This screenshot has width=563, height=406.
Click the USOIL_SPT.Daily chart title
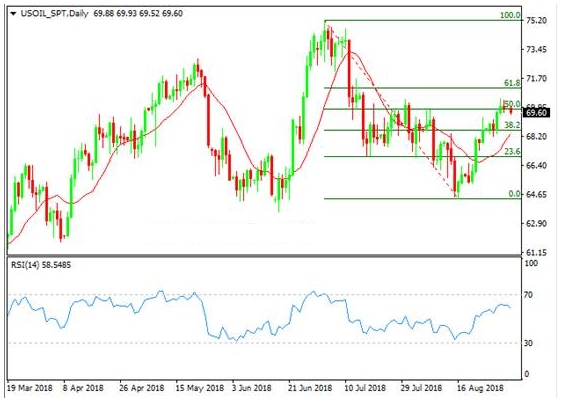54,14
